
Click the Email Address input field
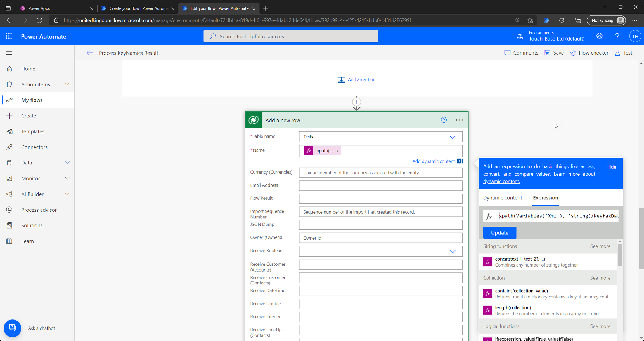[x=380, y=185]
